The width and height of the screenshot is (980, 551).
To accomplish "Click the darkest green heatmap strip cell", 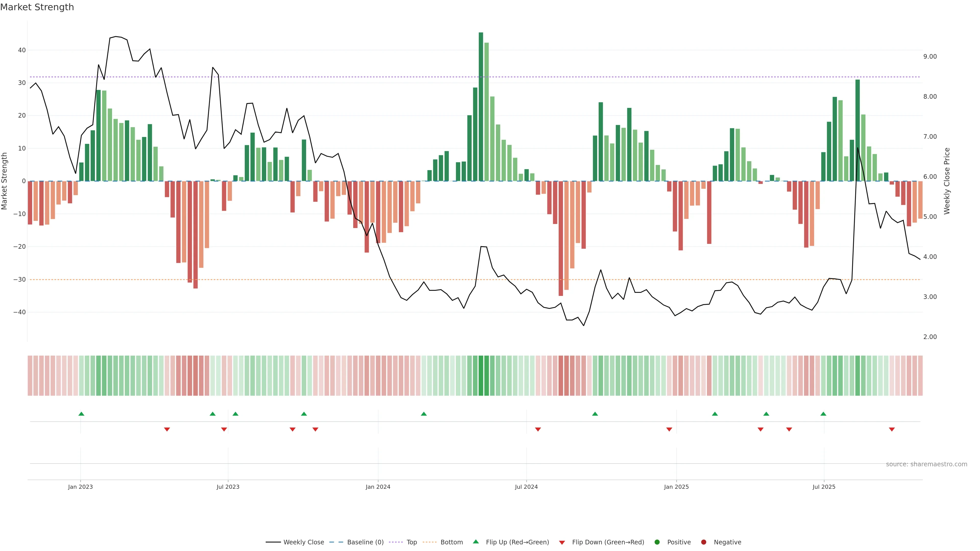I will [481, 376].
